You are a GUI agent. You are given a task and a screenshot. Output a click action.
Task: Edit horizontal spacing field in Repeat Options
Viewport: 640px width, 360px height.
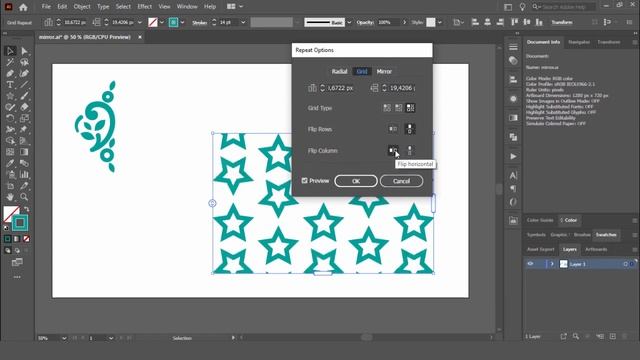pos(341,88)
